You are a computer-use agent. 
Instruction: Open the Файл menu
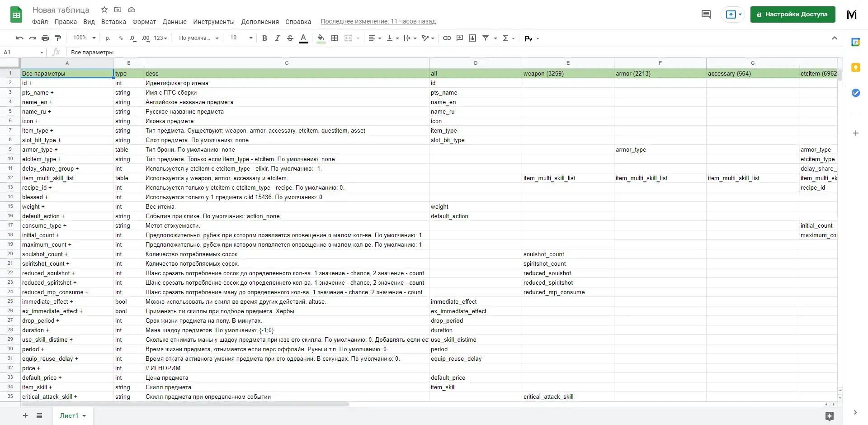40,22
